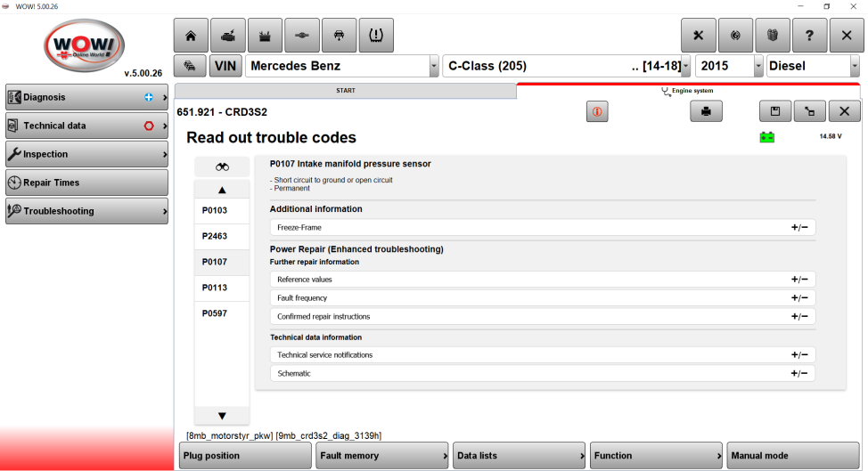Go to the Home screen icon
This screenshot has height=471, width=868.
tap(191, 36)
